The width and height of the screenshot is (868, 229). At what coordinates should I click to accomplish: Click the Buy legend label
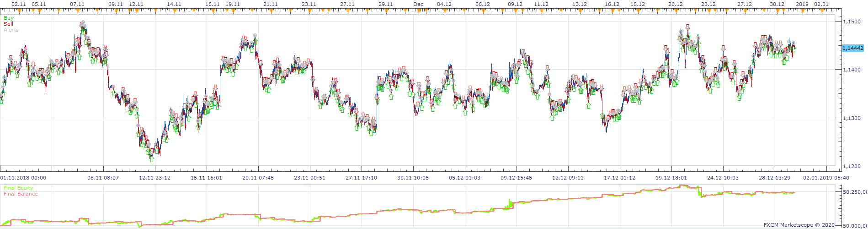9,18
